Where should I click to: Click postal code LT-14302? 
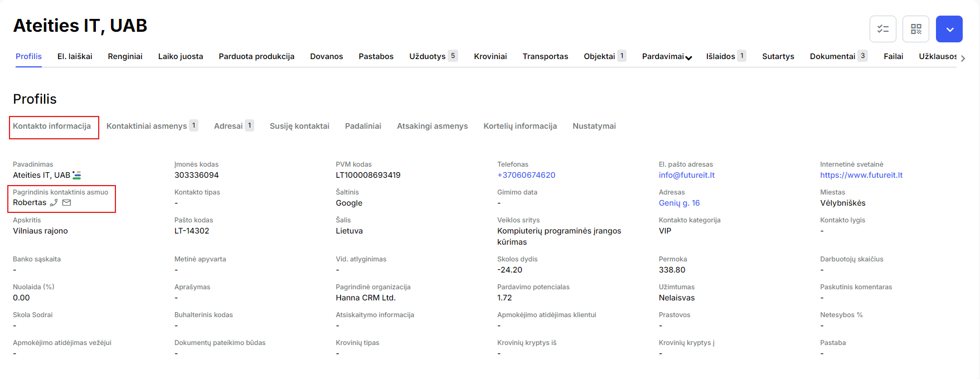pyautogui.click(x=192, y=231)
